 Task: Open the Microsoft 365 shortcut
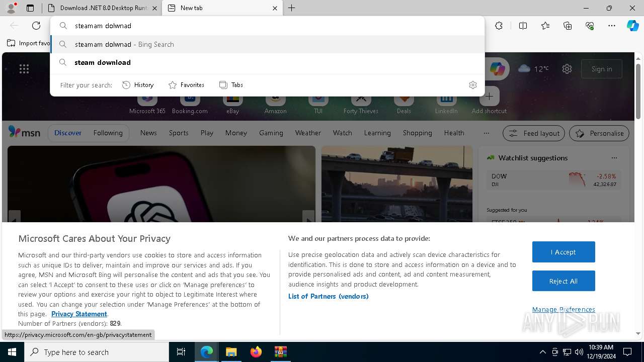click(x=147, y=102)
